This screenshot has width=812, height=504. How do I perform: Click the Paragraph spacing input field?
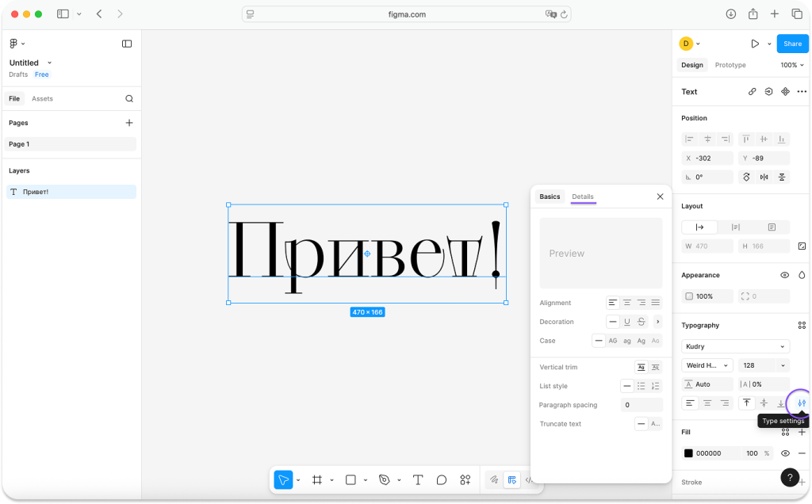641,405
